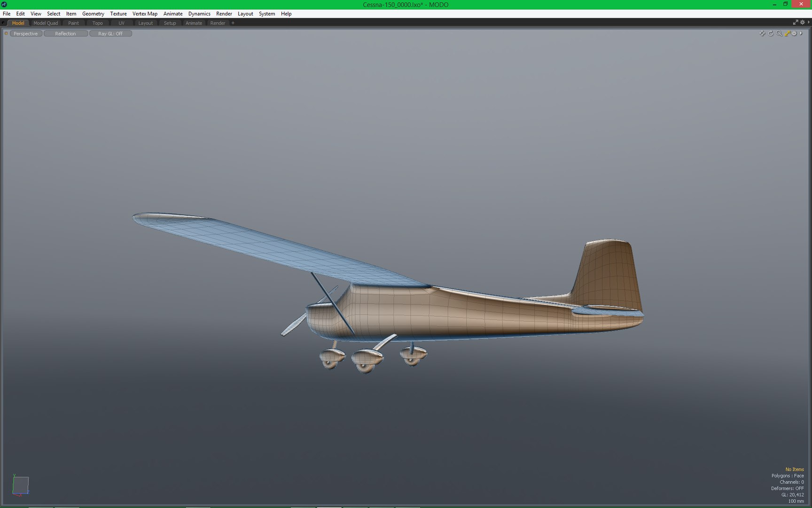Open the Dynamics menu

(x=199, y=14)
